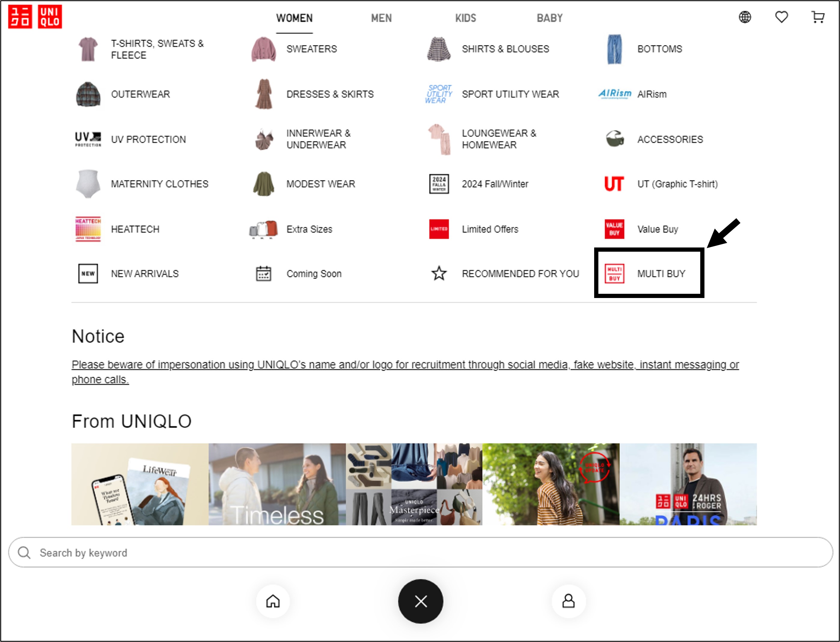The image size is (840, 642).
Task: Click the NEW box icon
Action: pos(88,274)
